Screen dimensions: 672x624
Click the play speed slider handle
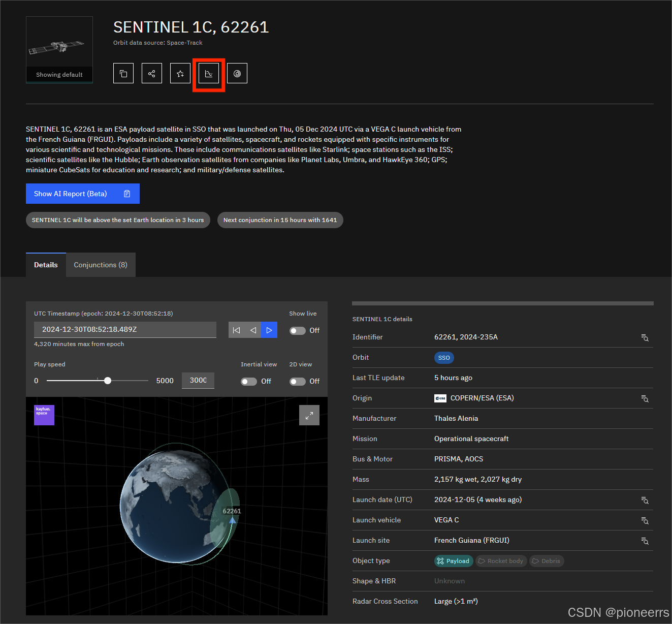click(108, 381)
